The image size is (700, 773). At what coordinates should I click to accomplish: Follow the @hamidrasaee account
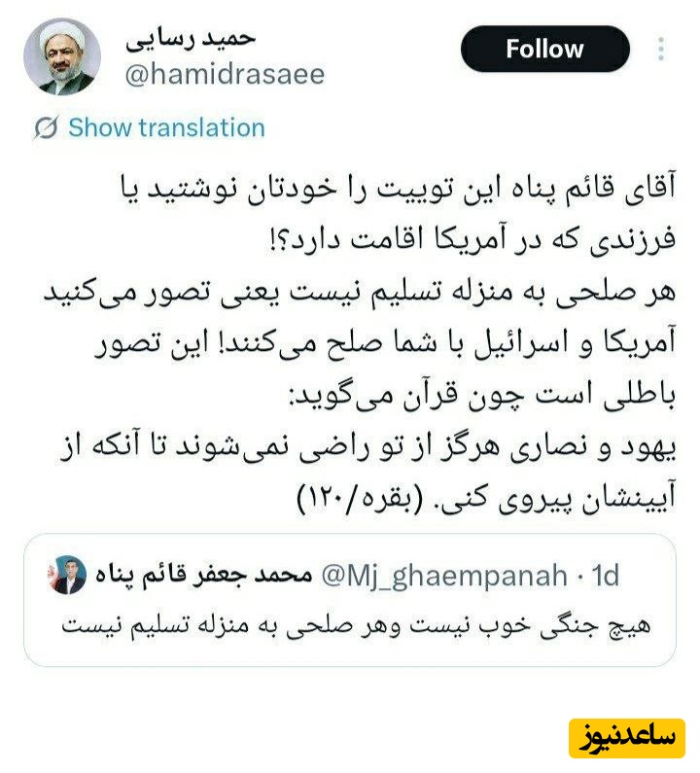pyautogui.click(x=544, y=49)
